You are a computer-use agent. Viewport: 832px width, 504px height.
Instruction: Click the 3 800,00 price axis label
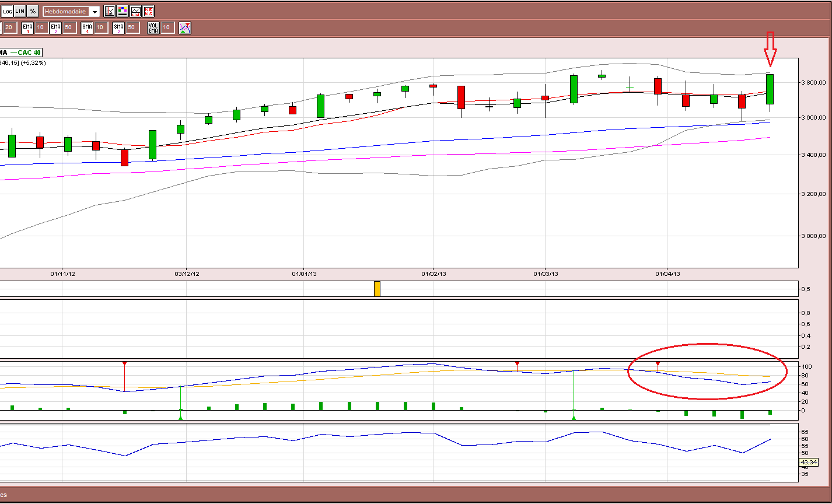click(814, 83)
